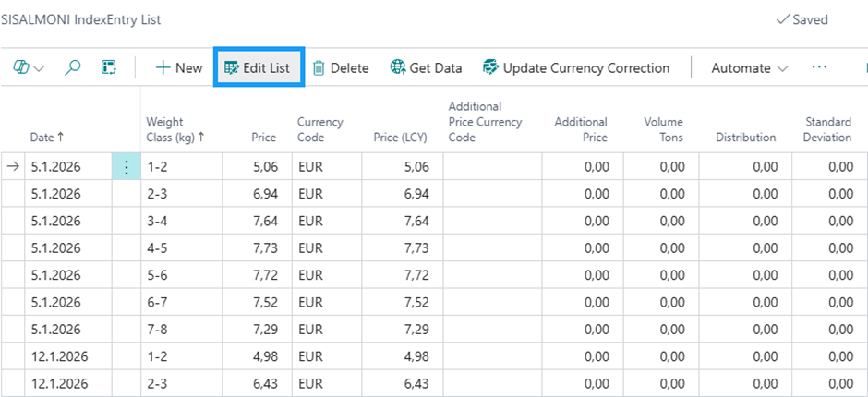
Task: Open the Copilot icon dropdown
Action: 29,68
